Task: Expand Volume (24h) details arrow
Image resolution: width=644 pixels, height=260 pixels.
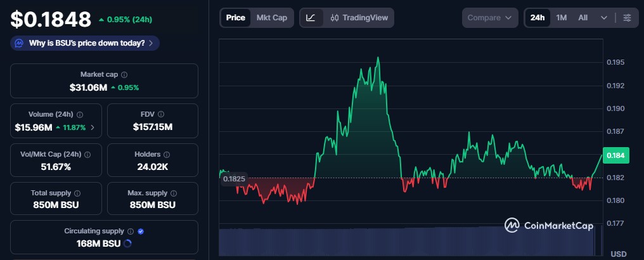Action: click(x=93, y=127)
